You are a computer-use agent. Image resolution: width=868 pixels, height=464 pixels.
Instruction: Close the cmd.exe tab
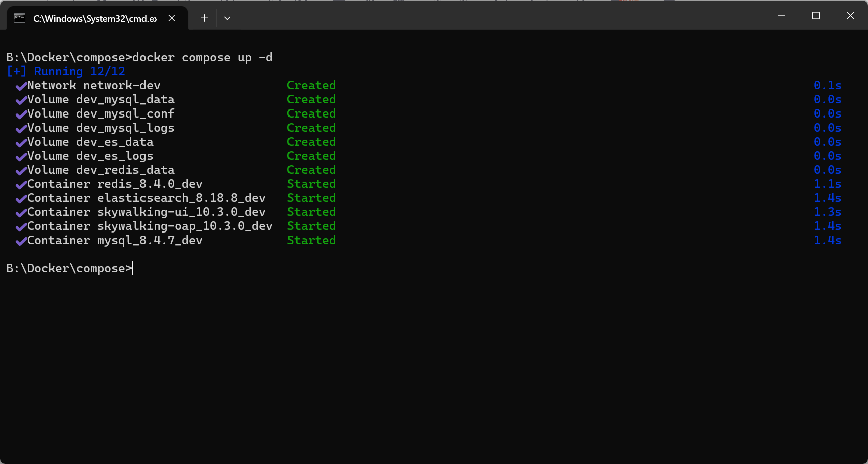point(172,18)
